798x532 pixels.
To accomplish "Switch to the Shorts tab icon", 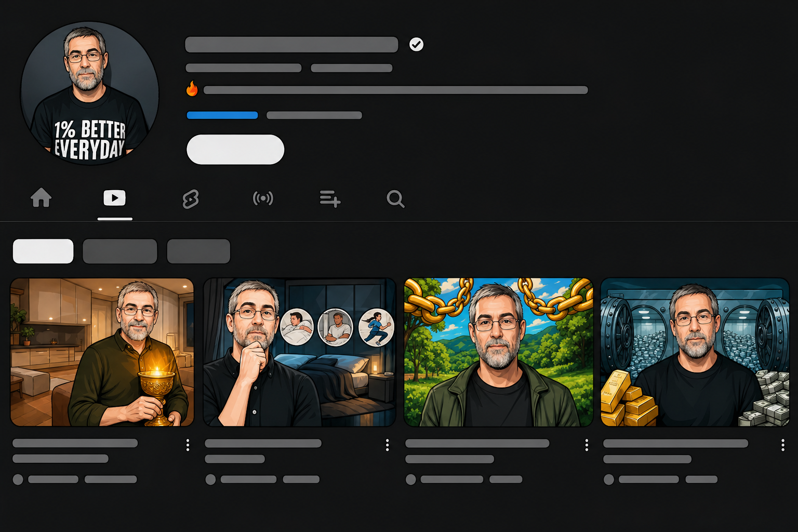I will [x=191, y=199].
